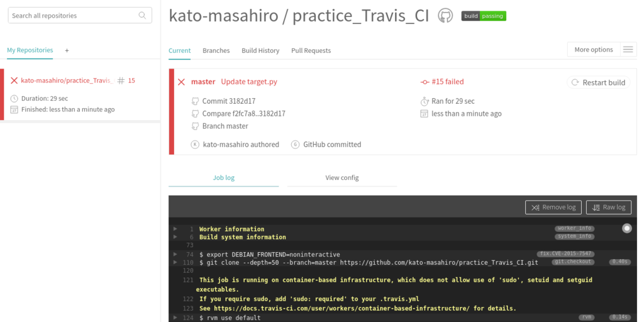Screen dimensions: 644x322
Task: Expand the git clone log line
Action: pyautogui.click(x=175, y=262)
